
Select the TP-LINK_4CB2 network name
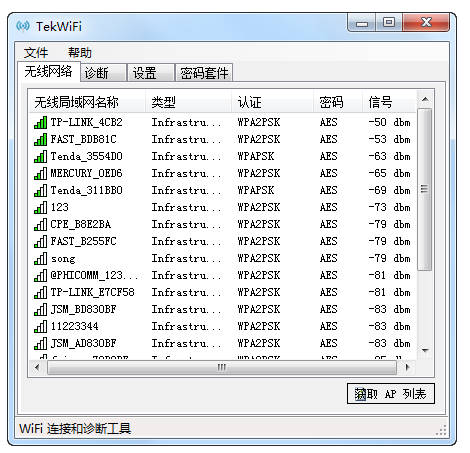86,122
